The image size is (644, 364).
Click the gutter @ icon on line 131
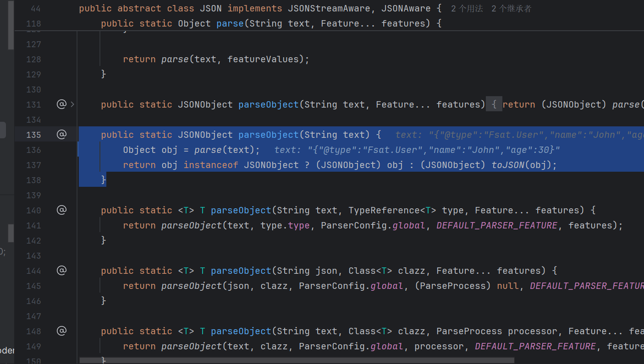[x=61, y=104]
